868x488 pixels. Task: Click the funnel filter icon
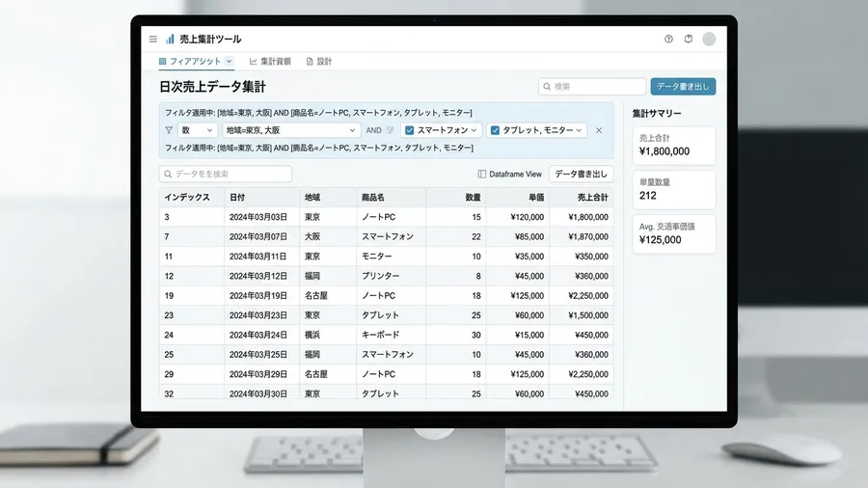click(169, 130)
